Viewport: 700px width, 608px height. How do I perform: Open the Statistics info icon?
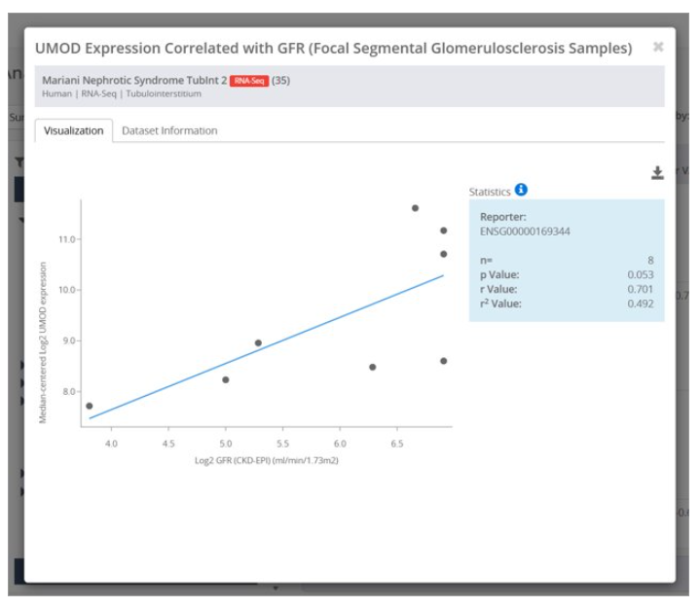click(521, 190)
